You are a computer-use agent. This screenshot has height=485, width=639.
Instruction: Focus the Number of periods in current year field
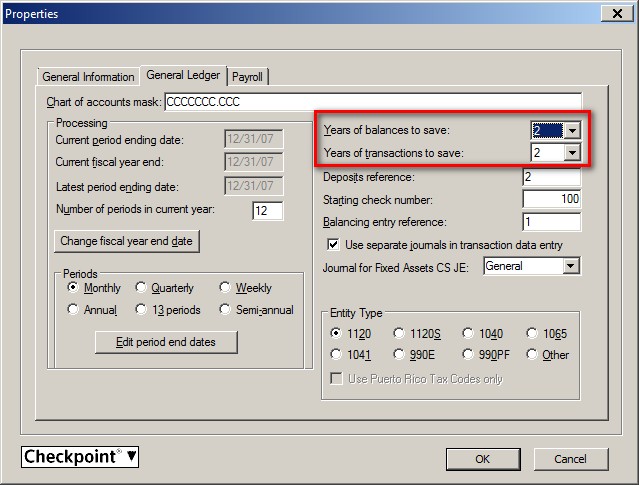pyautogui.click(x=267, y=211)
